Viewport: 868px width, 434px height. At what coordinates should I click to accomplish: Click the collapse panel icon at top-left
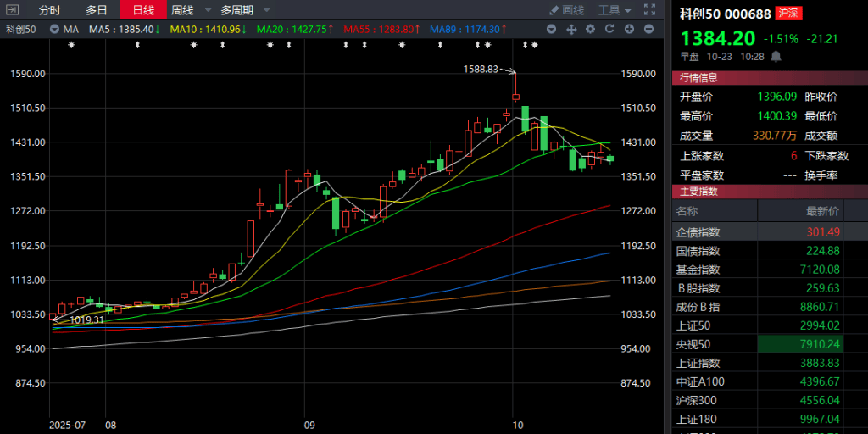point(10,10)
